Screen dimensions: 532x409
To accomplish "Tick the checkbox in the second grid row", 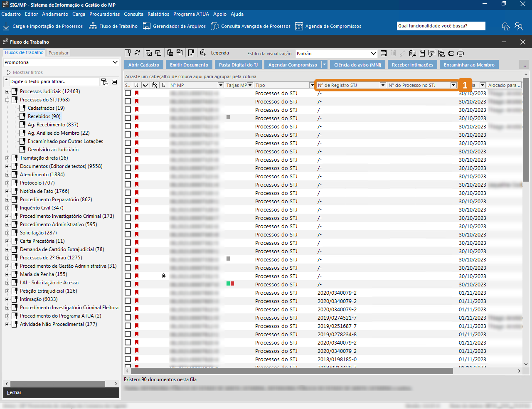I will [128, 101].
